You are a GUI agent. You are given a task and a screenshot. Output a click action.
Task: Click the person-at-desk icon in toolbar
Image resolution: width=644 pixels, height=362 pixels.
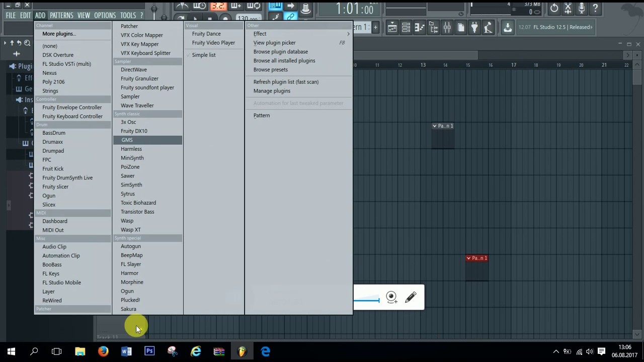(x=488, y=28)
